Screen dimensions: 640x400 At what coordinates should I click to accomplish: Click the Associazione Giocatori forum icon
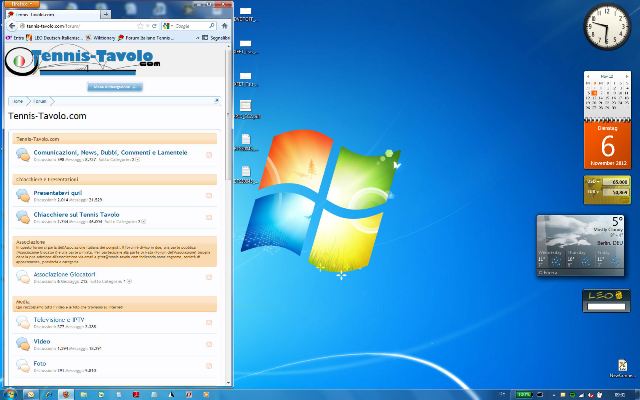click(x=23, y=277)
